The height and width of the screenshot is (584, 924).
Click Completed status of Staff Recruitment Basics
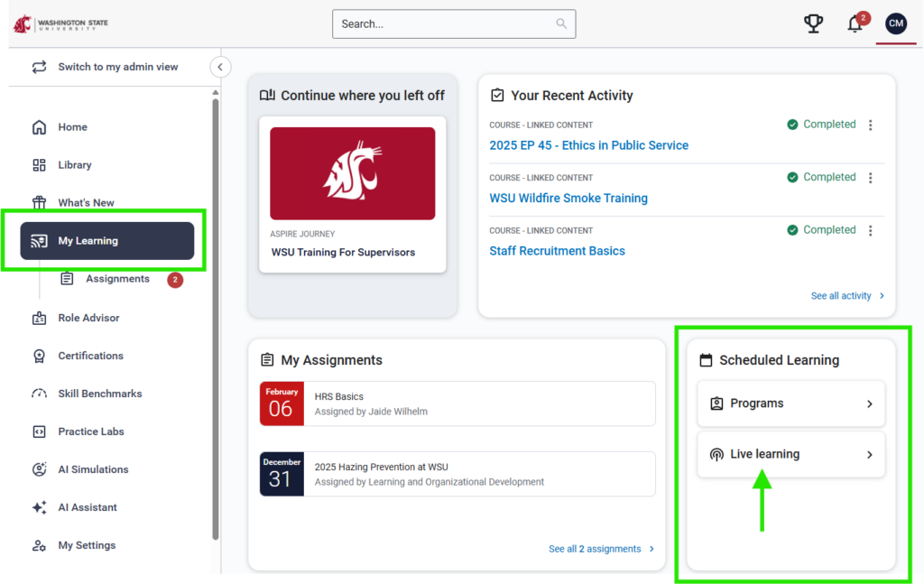click(x=821, y=230)
